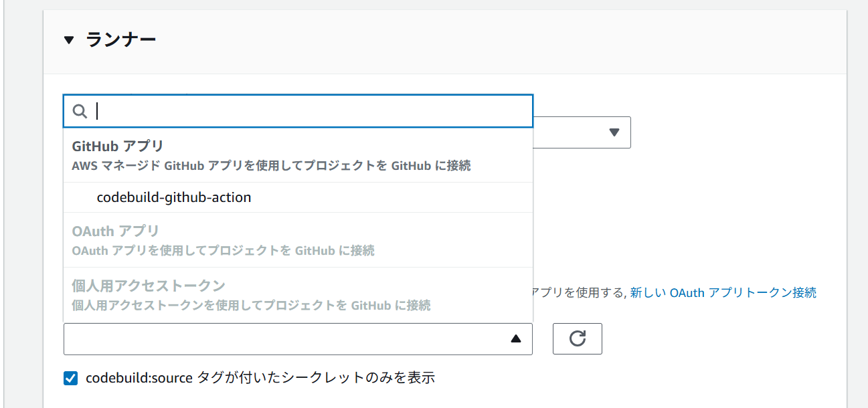Uncheck the codebuild:source tag checkbox
868x408 pixels.
[x=71, y=379]
